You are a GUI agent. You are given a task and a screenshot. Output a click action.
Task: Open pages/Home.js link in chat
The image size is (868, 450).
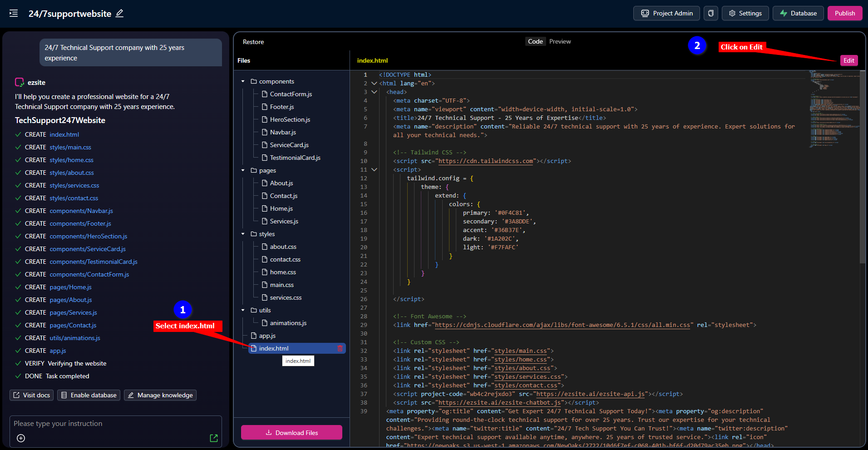(71, 287)
